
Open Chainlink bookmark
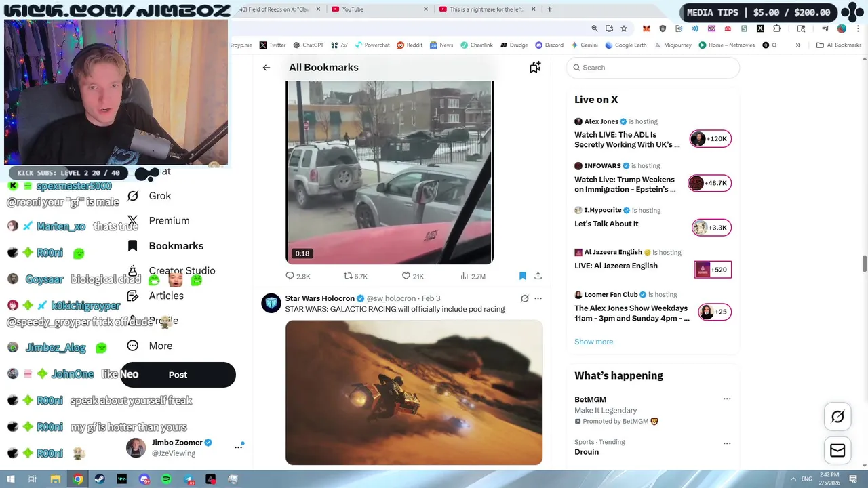477,45
